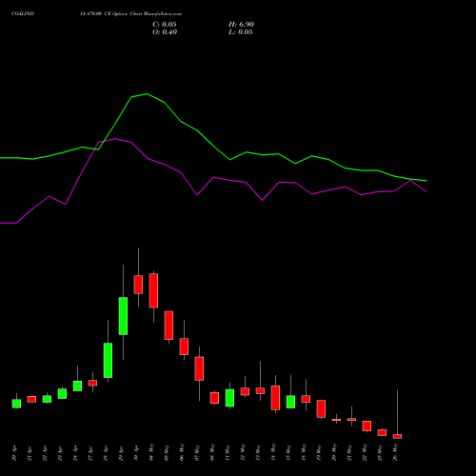Select the green candle above 28 Apr
The width and height of the screenshot is (476, 476).
click(108, 360)
